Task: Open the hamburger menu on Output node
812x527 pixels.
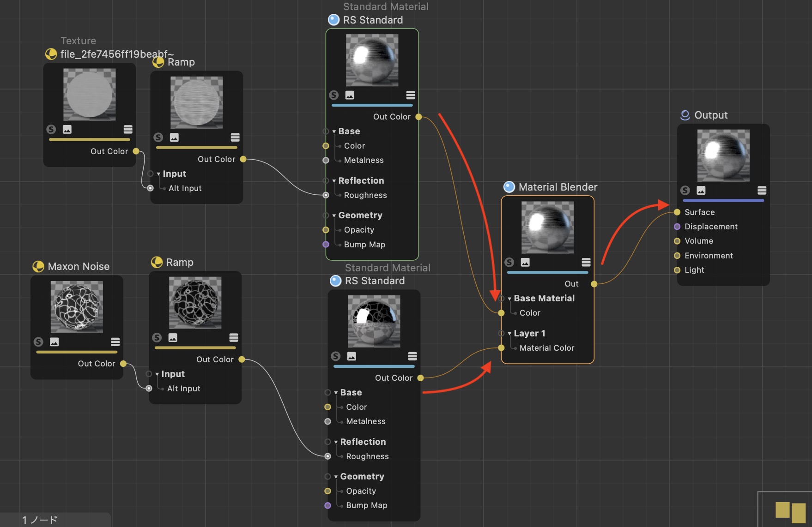Action: click(x=762, y=190)
